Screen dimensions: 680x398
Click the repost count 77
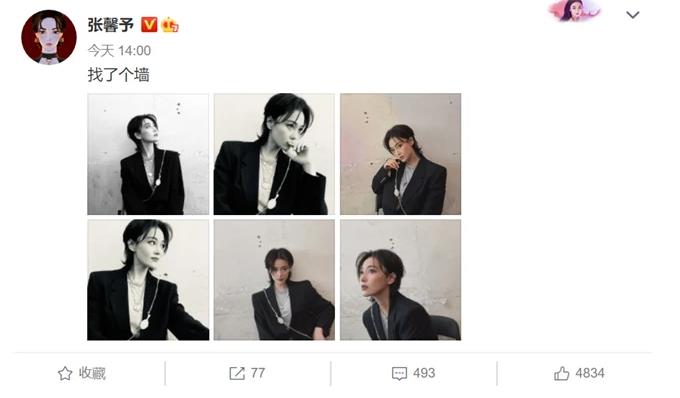pyautogui.click(x=258, y=373)
